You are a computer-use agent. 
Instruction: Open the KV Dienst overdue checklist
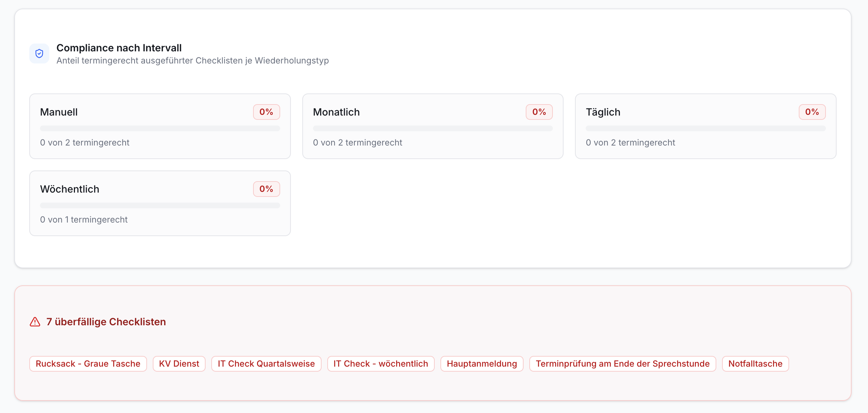pos(179,364)
